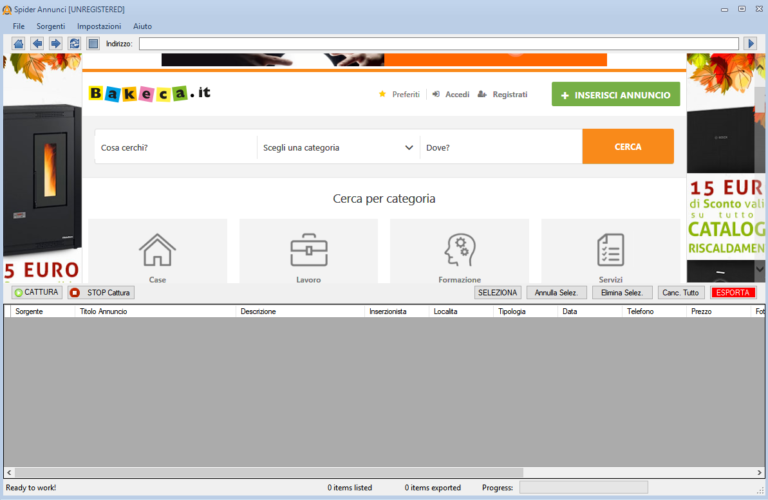Viewport: 768px width, 500px height.
Task: Open the Servizi checklist category icon
Action: coord(610,249)
